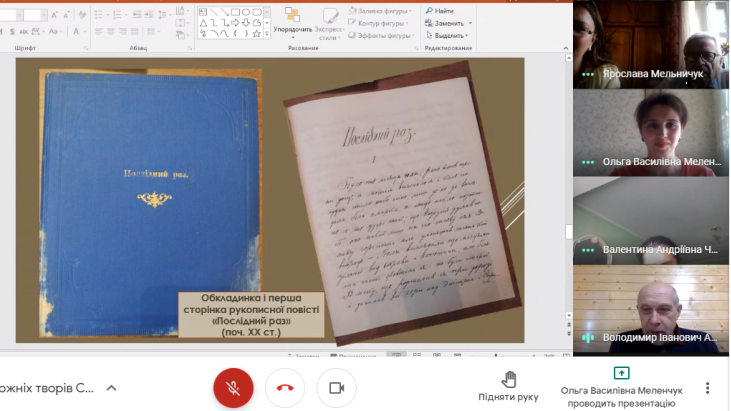The image size is (731, 411).
Task: Decrease font size with the small A button
Action: (66, 15)
